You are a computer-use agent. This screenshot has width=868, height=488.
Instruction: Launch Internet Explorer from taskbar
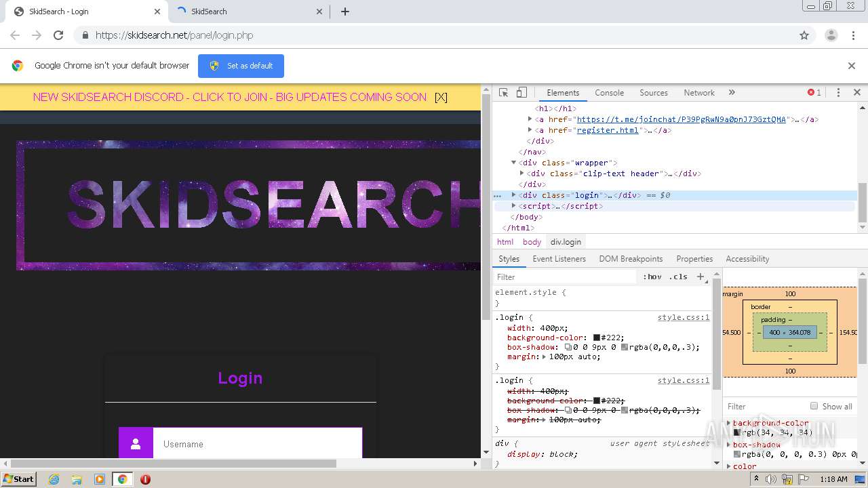point(54,479)
